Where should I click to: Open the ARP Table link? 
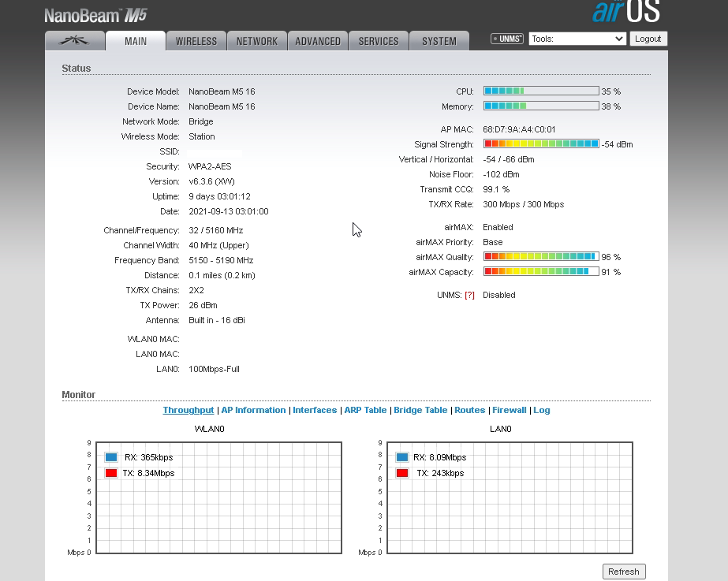(365, 410)
